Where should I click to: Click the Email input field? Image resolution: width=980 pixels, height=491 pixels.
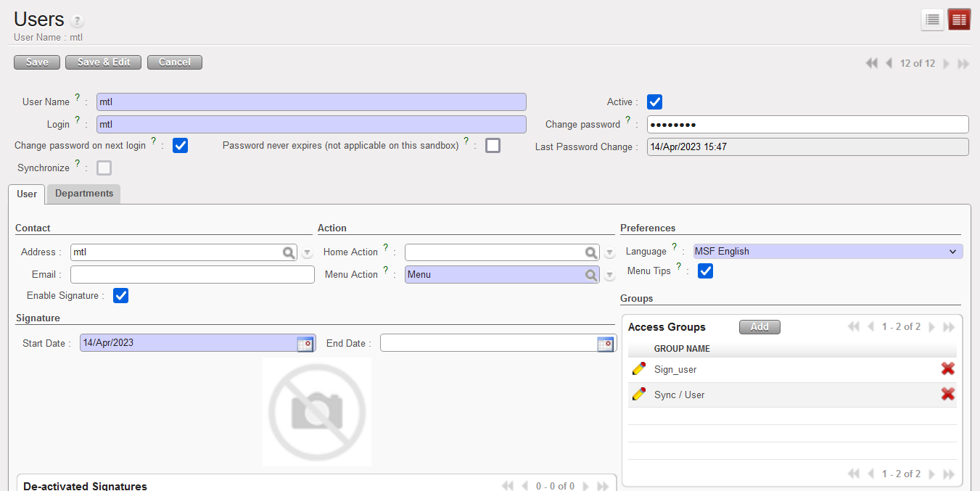click(192, 275)
